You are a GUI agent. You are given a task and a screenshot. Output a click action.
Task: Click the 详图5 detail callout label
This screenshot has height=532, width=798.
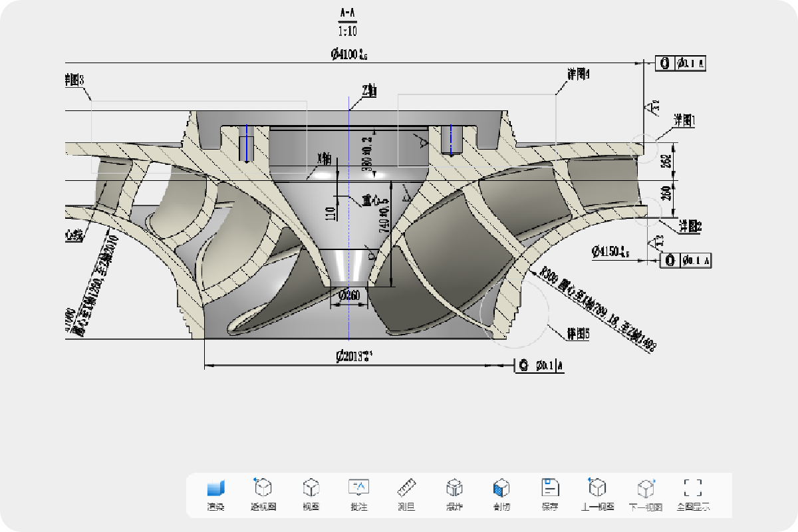point(578,334)
